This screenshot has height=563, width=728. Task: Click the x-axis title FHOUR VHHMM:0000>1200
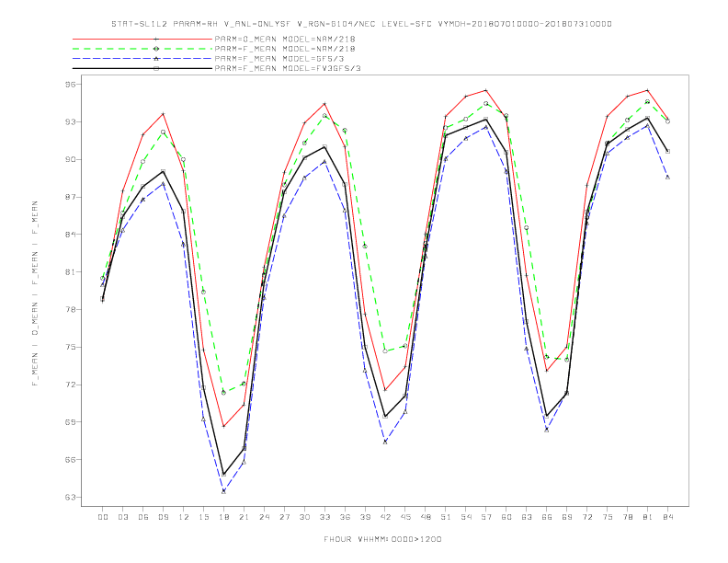(x=382, y=539)
